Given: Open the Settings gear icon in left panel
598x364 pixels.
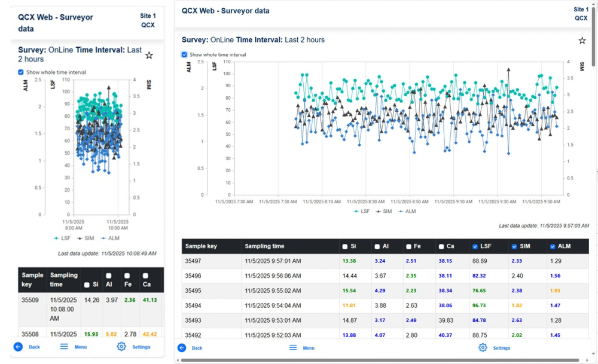Looking at the screenshot, I should 121,347.
